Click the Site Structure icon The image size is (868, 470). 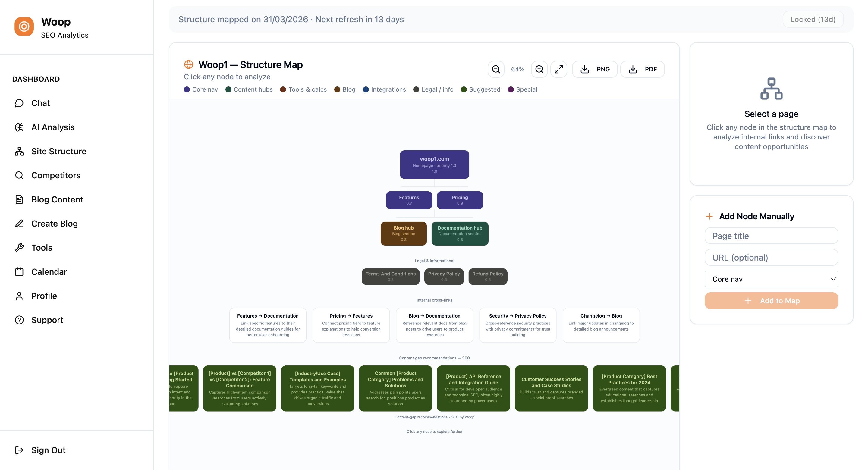[x=19, y=151]
